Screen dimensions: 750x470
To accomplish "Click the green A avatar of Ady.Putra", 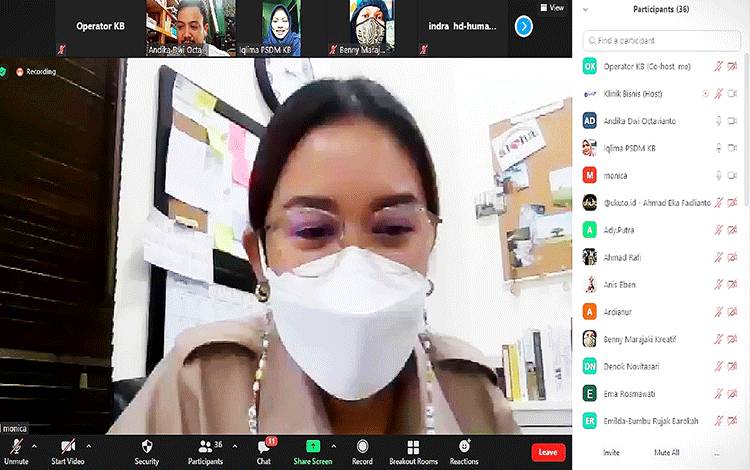I will (589, 230).
